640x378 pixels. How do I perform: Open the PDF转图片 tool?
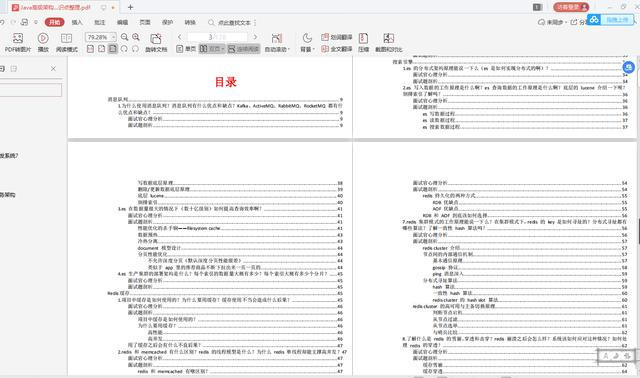[x=18, y=42]
